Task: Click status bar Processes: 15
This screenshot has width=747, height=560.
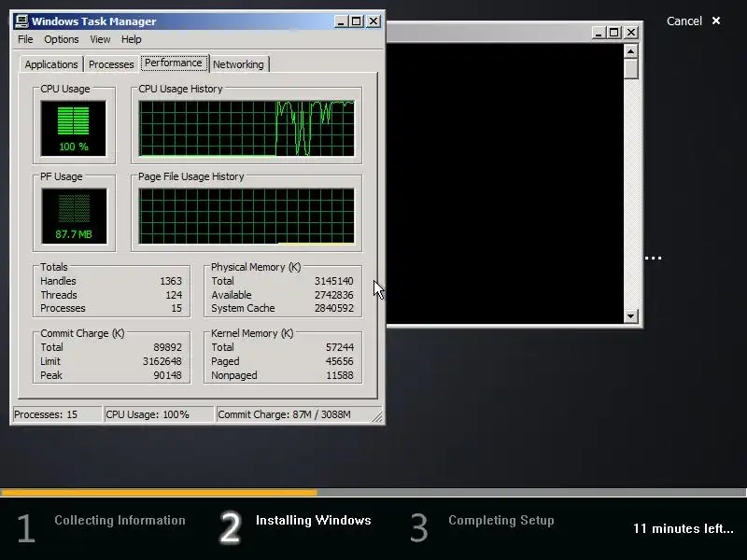Action: click(x=57, y=414)
